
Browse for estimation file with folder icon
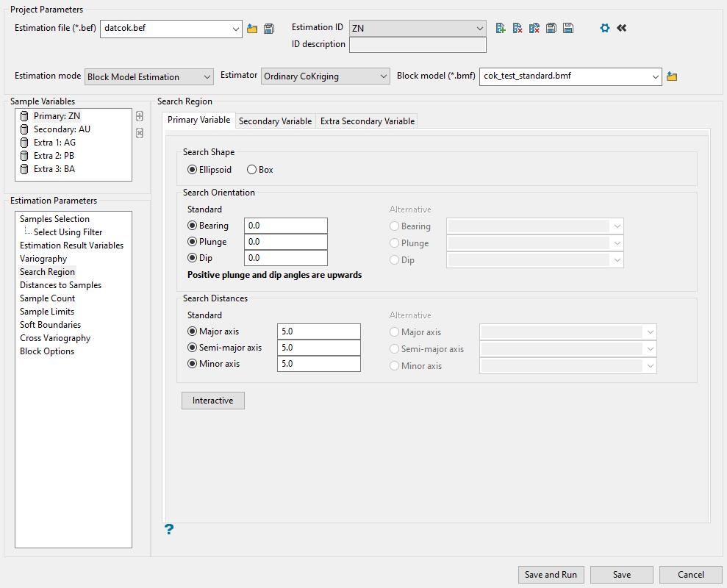[252, 29]
